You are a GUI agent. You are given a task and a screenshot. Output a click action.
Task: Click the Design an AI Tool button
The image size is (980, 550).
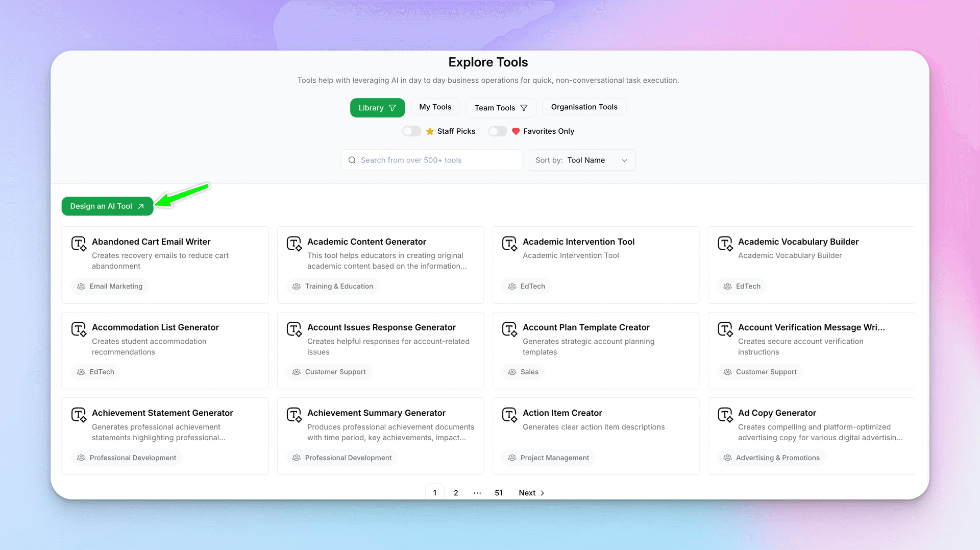coord(107,206)
